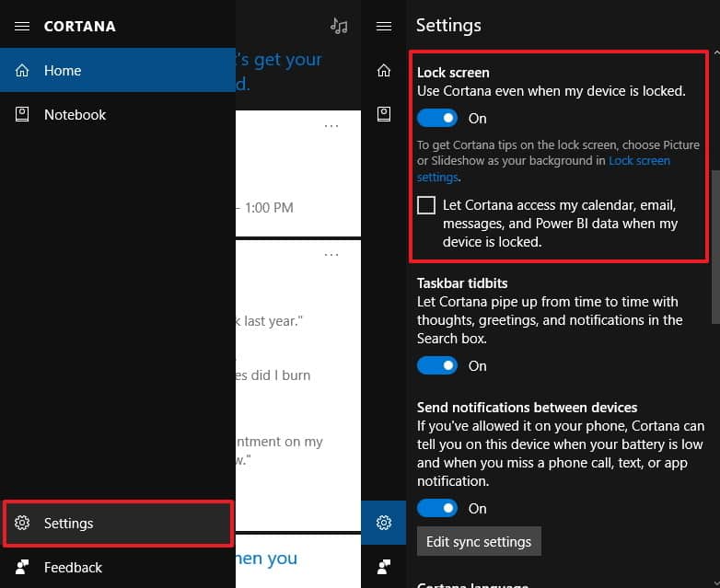Click the Edit sync settings button
The image size is (720, 588).
(x=479, y=542)
